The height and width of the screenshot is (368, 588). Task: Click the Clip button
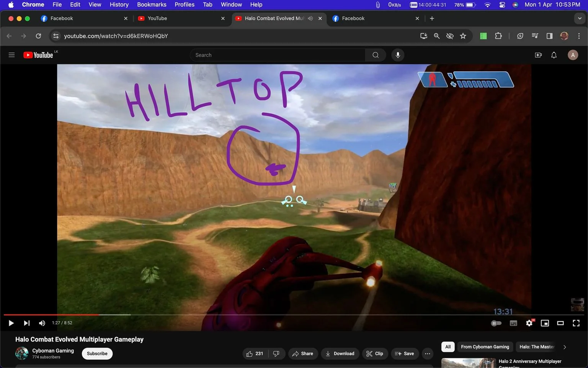click(375, 353)
